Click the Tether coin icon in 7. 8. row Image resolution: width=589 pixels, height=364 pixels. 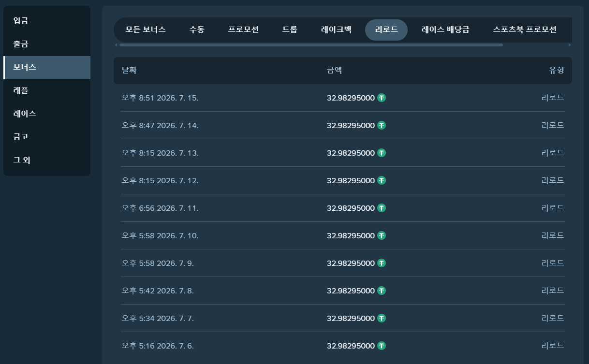pyautogui.click(x=382, y=291)
